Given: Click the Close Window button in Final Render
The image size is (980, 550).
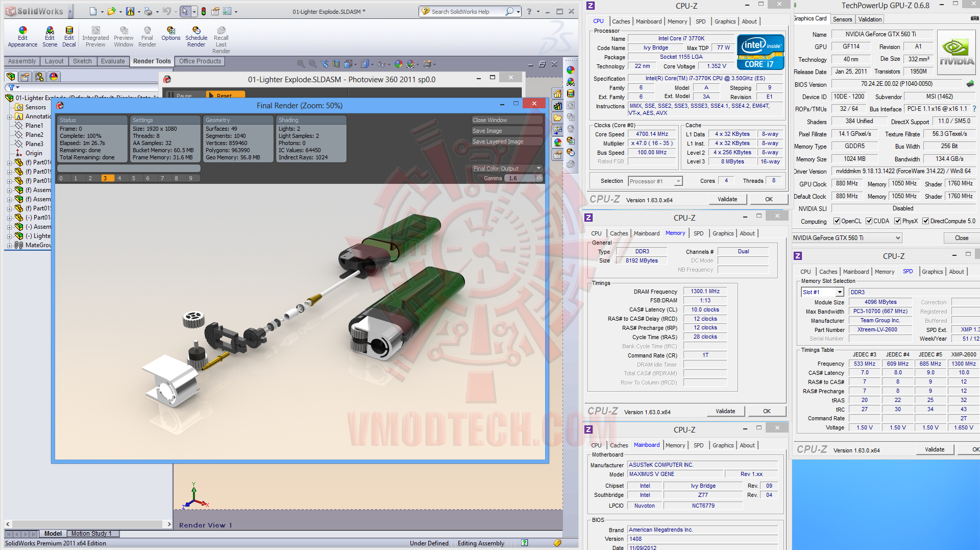Looking at the screenshot, I should point(507,120).
